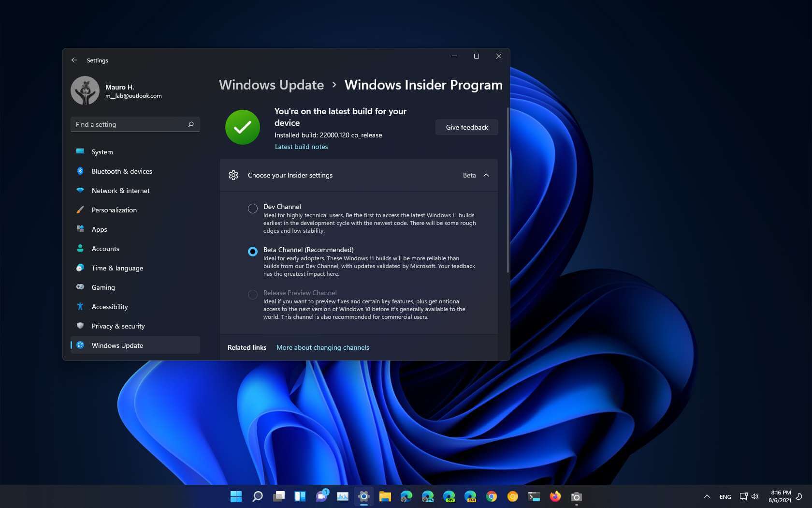812x508 pixels.
Task: Open the Bluetooth & devices settings page
Action: (x=121, y=171)
